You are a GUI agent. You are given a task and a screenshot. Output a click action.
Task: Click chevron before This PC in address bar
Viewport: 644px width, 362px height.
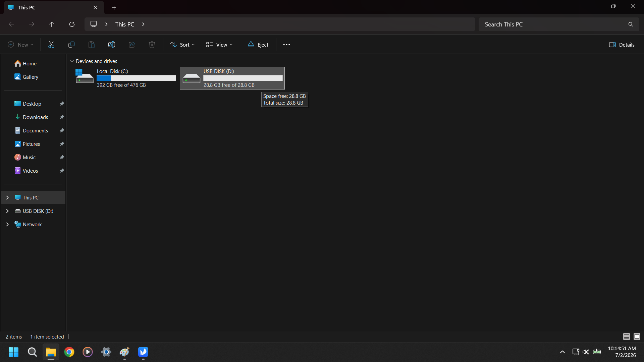point(106,24)
